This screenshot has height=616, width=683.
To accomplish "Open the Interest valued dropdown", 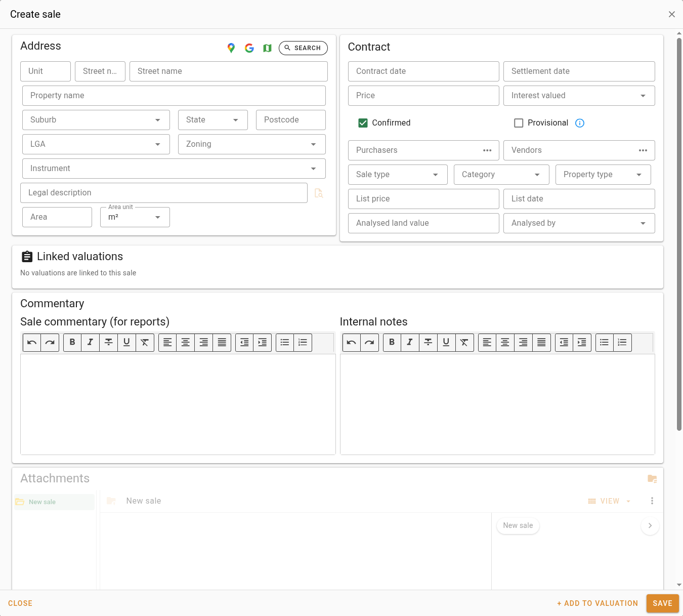I will point(579,96).
